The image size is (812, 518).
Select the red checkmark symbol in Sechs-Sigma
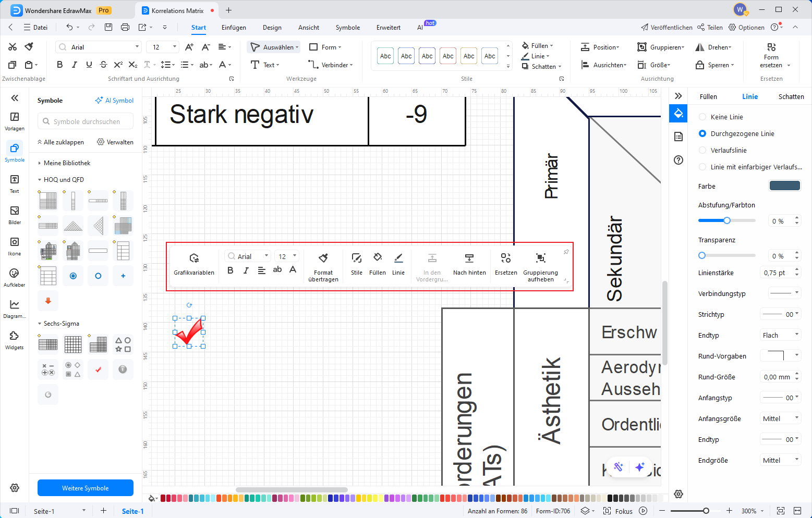coord(98,369)
